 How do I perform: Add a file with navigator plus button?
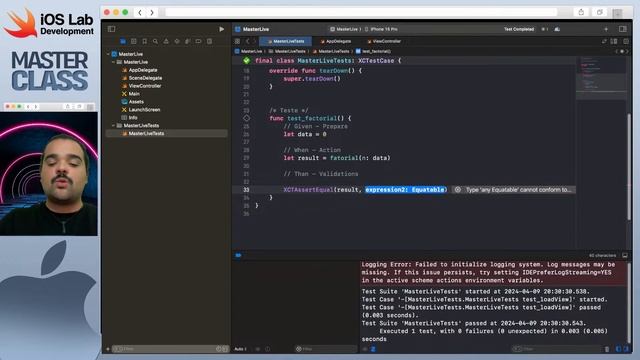108,349
